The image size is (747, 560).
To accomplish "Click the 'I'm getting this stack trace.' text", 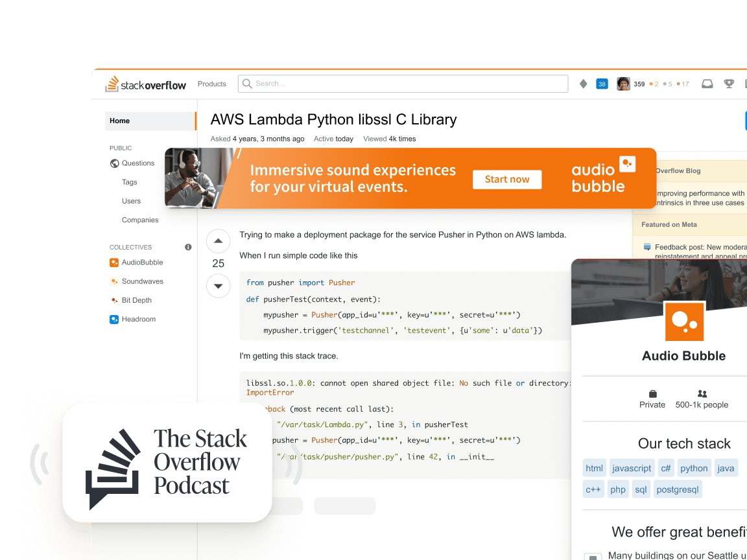I will click(x=289, y=356).
